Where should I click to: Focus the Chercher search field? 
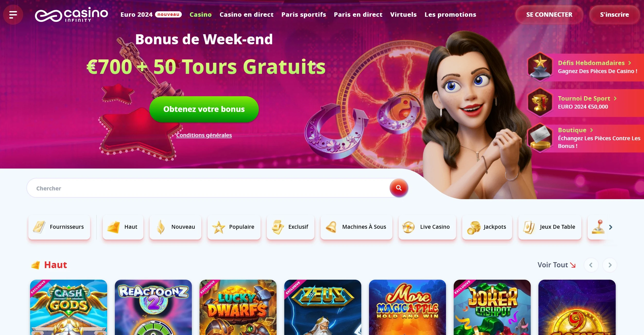tap(209, 188)
